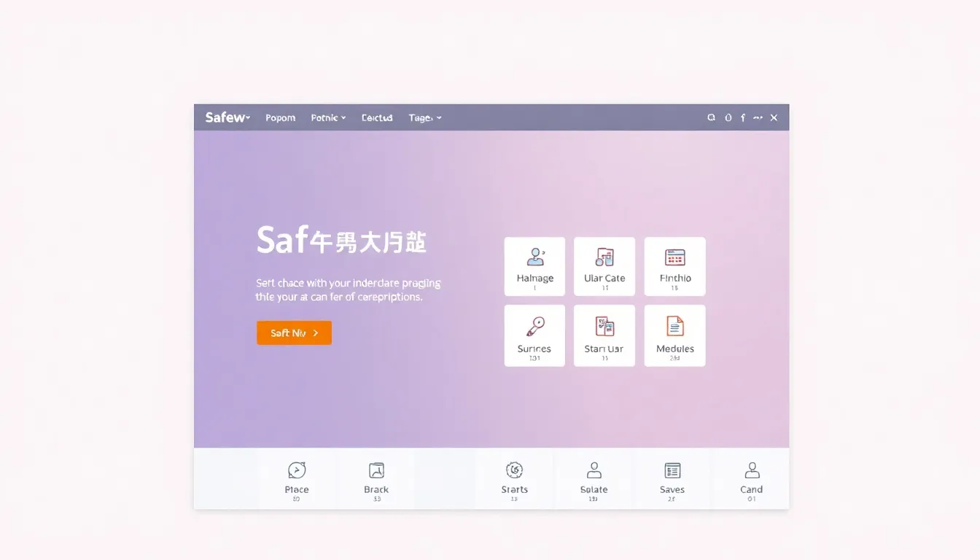This screenshot has height=560, width=980.
Task: Click the three-dots more options icon
Action: (x=758, y=117)
